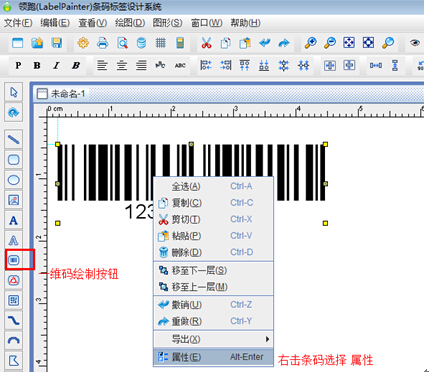
Task: Open the 窗口(W) menu
Action: click(206, 23)
